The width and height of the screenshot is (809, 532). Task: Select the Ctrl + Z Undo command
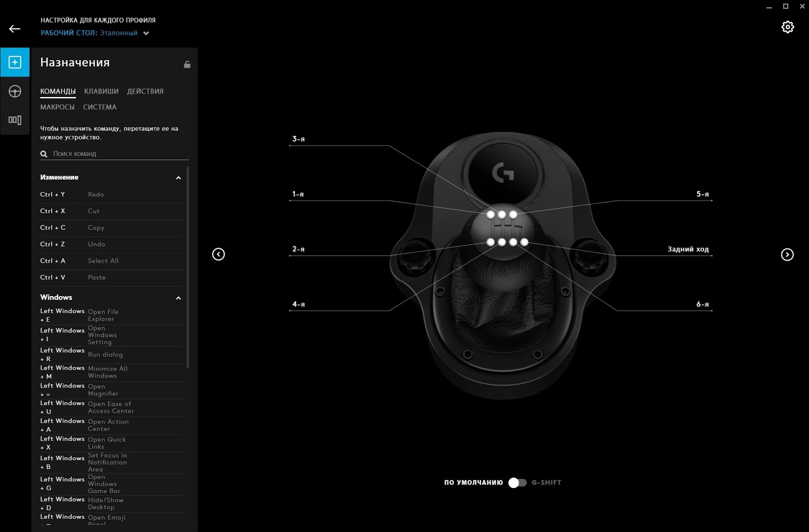click(x=112, y=245)
